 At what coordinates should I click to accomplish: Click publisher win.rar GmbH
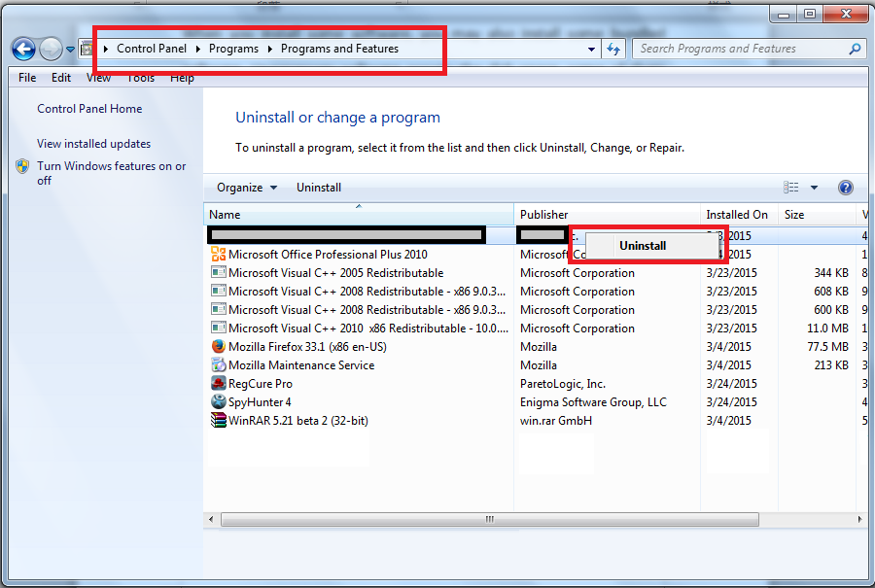click(556, 420)
